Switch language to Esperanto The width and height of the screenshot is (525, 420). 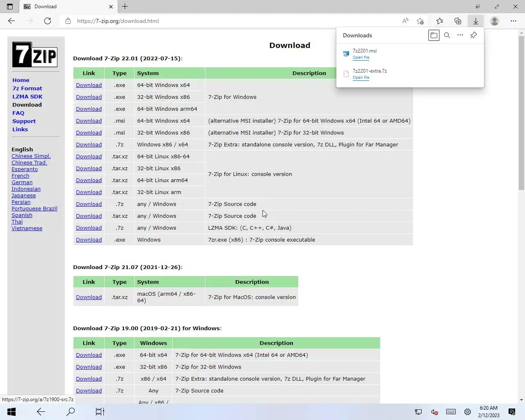[25, 169]
